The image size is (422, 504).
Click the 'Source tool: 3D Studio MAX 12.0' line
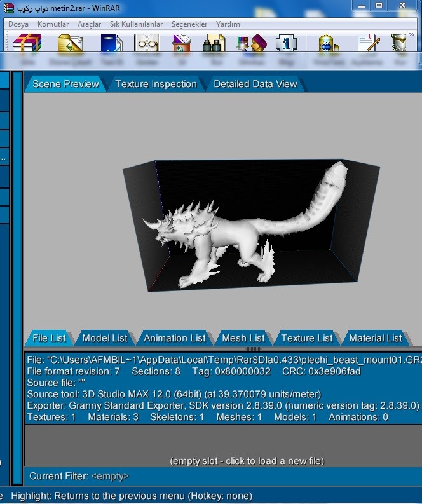[174, 394]
